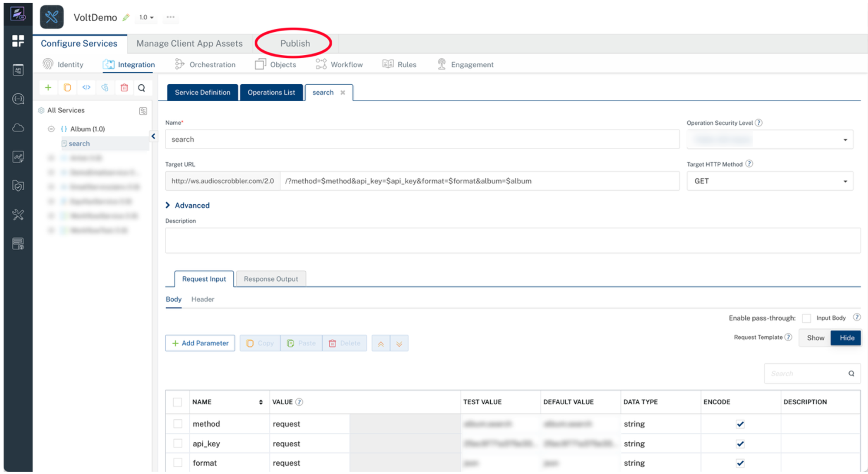
Task: Click the Add Parameter button
Action: coord(200,343)
